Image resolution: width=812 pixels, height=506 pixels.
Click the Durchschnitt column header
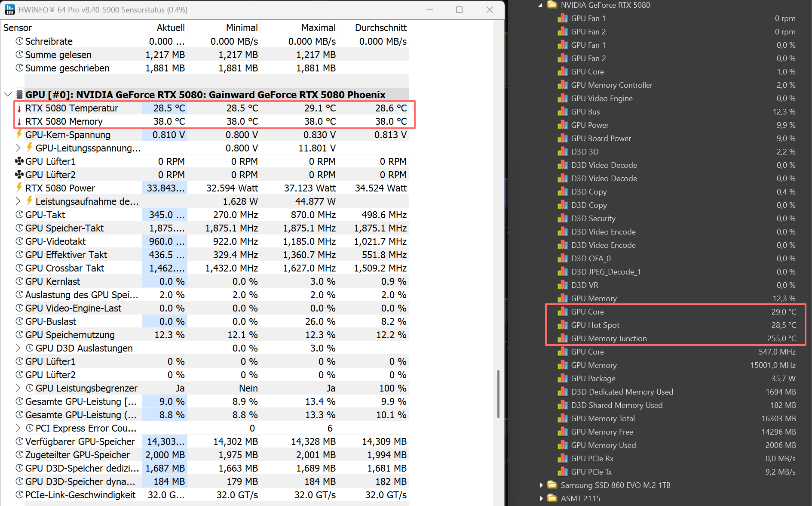380,28
